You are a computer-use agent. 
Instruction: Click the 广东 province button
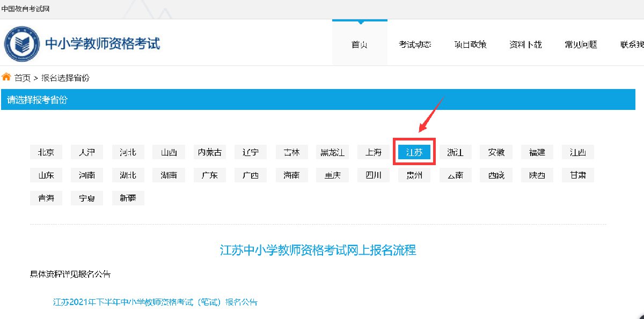click(210, 175)
